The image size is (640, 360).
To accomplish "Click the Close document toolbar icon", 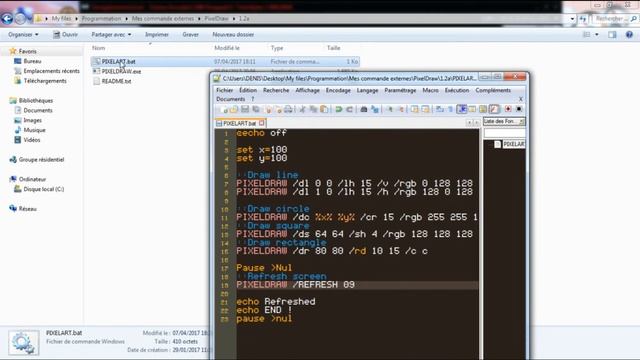I will [x=269, y=109].
